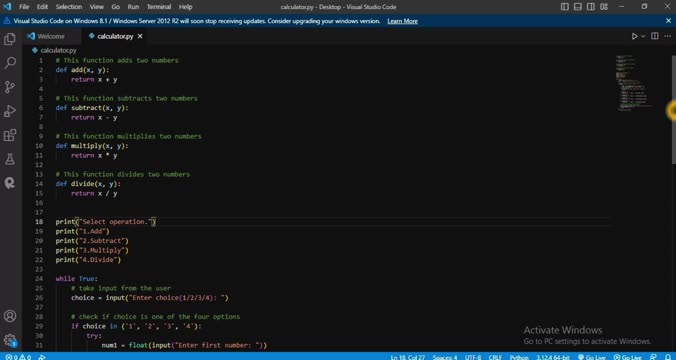
Task: Click line number 24 in gutter
Action: click(39, 279)
